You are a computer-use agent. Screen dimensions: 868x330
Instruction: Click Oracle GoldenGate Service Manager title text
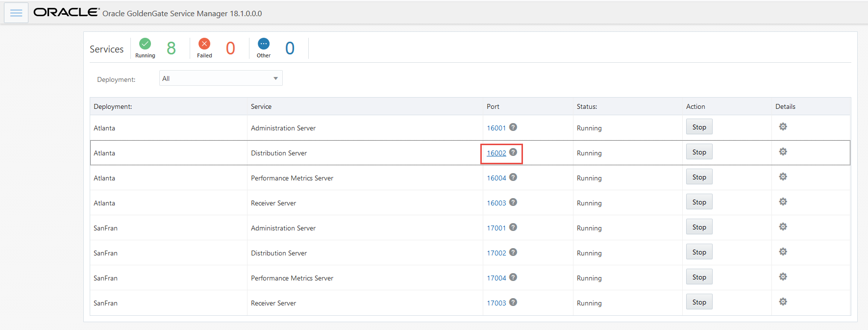coord(182,13)
